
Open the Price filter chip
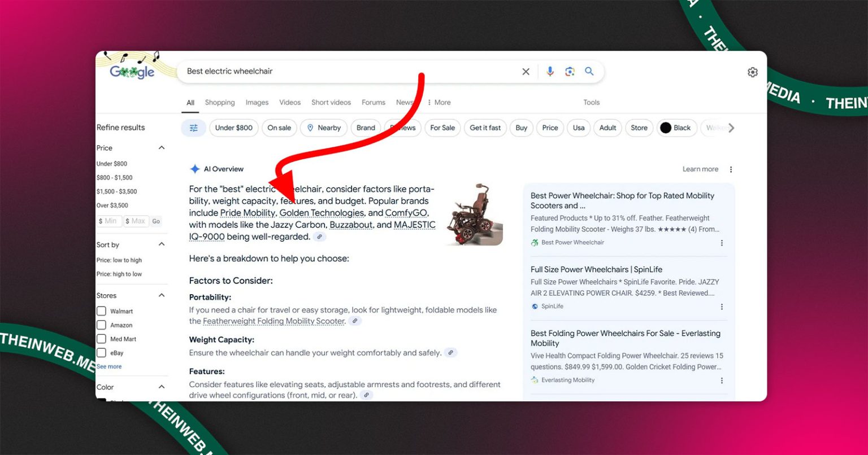tap(550, 128)
